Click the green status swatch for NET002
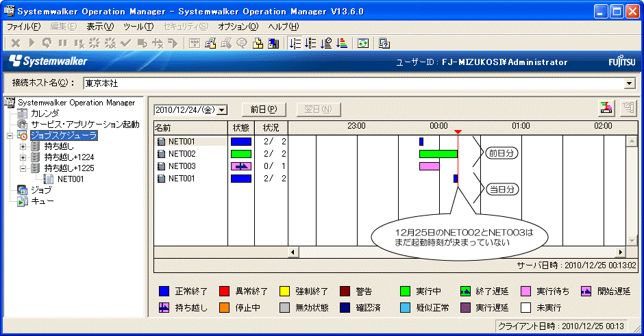Image resolution: width=644 pixels, height=336 pixels. click(x=241, y=154)
